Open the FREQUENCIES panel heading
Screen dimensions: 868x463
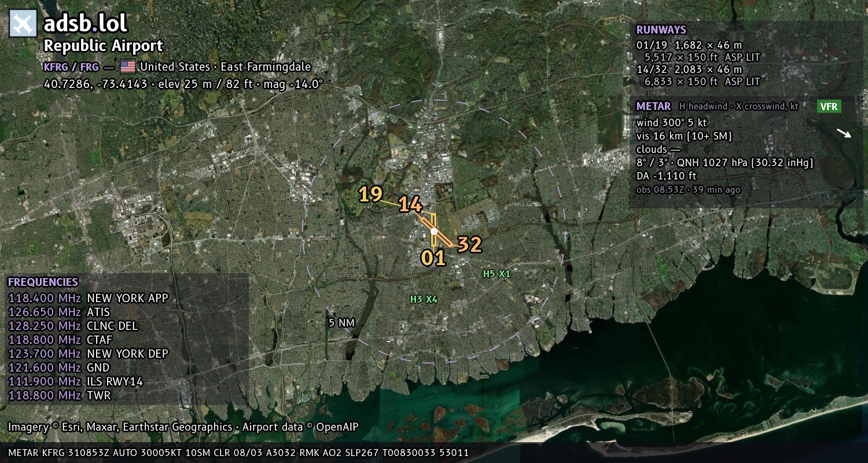[43, 282]
